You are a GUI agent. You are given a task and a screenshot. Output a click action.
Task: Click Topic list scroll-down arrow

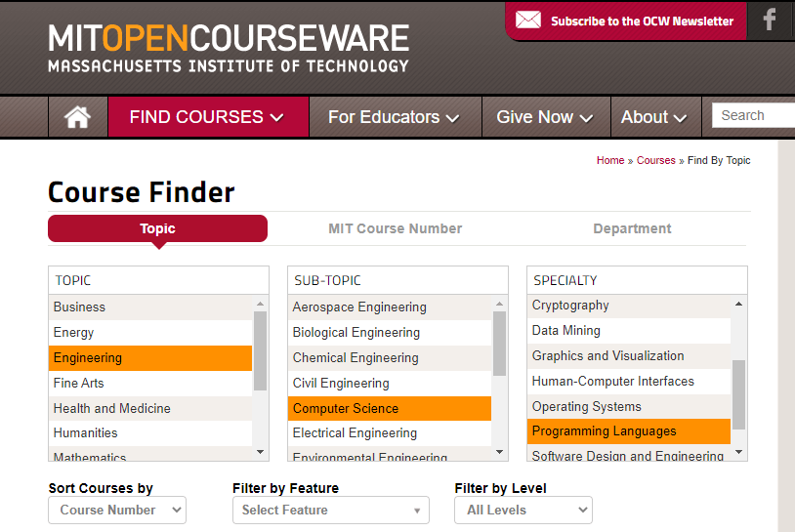click(260, 452)
